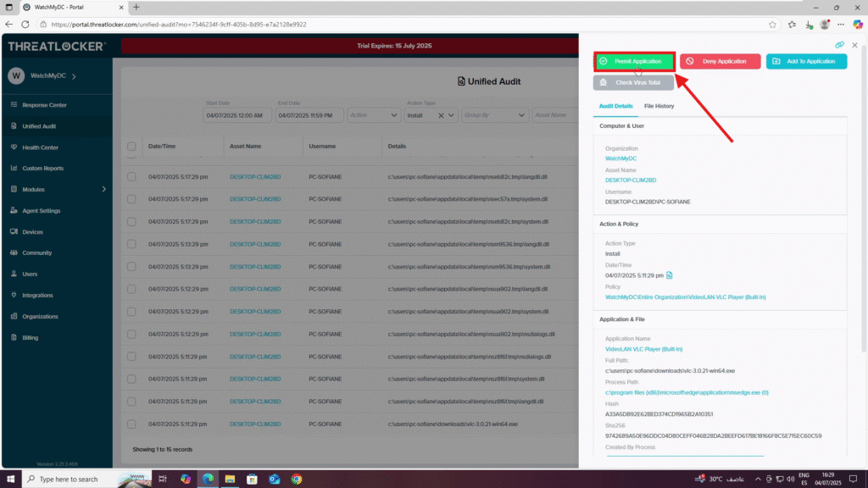Go to Users page
This screenshot has width=868, height=488.
click(30, 274)
